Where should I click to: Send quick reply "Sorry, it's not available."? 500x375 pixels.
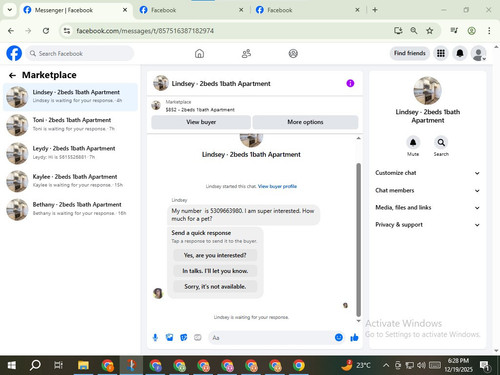click(215, 286)
